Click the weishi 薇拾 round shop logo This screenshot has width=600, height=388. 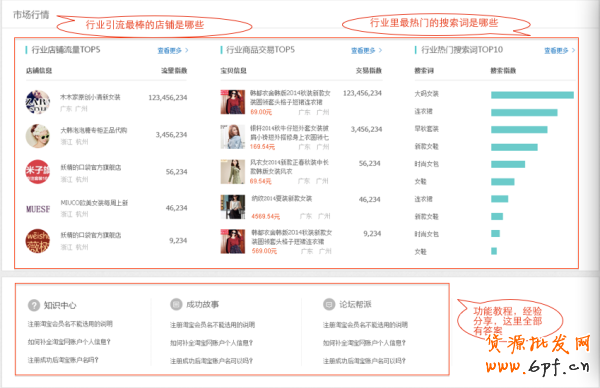coord(38,241)
